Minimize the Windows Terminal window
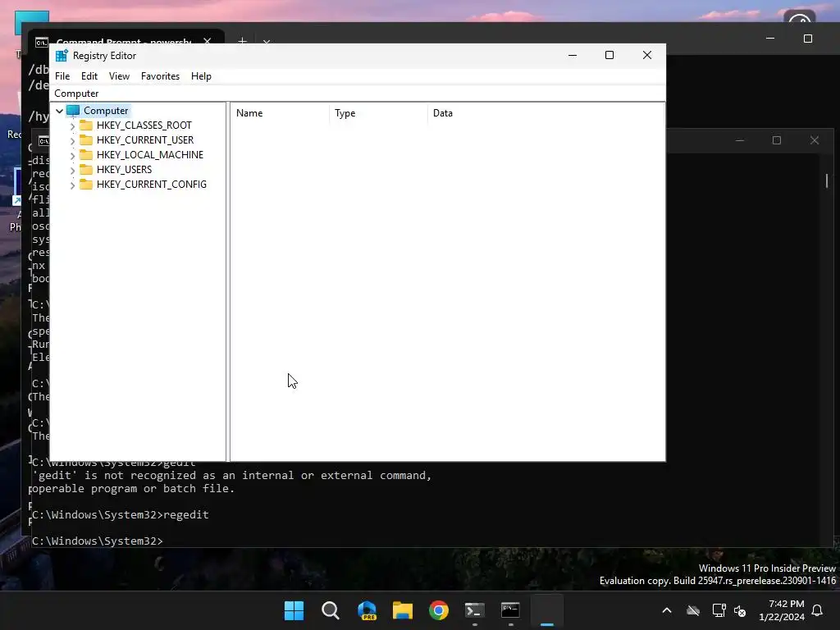 click(x=770, y=39)
